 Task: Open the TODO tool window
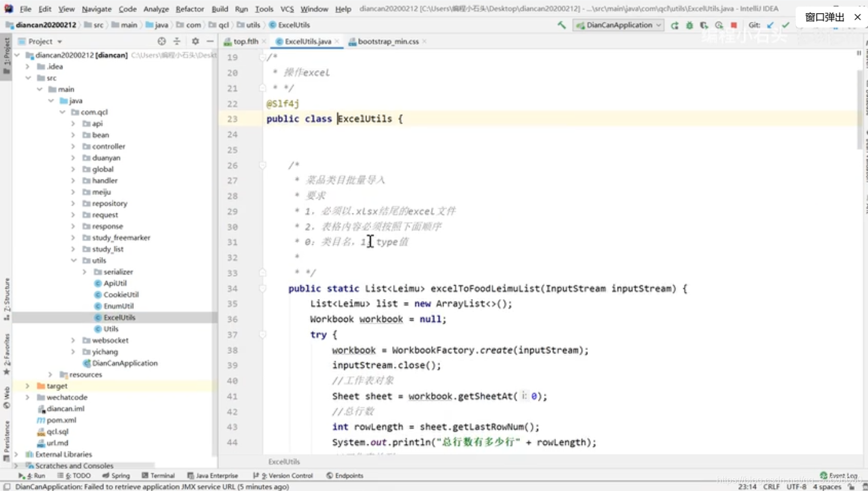tap(74, 475)
